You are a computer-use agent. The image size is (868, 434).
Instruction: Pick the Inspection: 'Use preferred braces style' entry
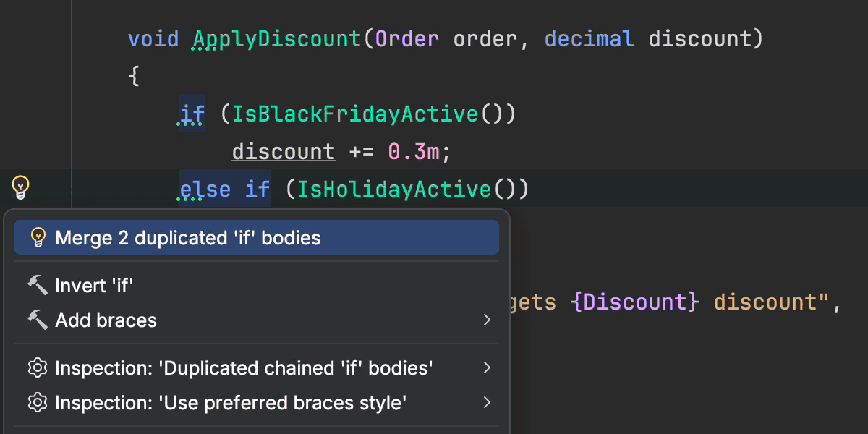(231, 402)
